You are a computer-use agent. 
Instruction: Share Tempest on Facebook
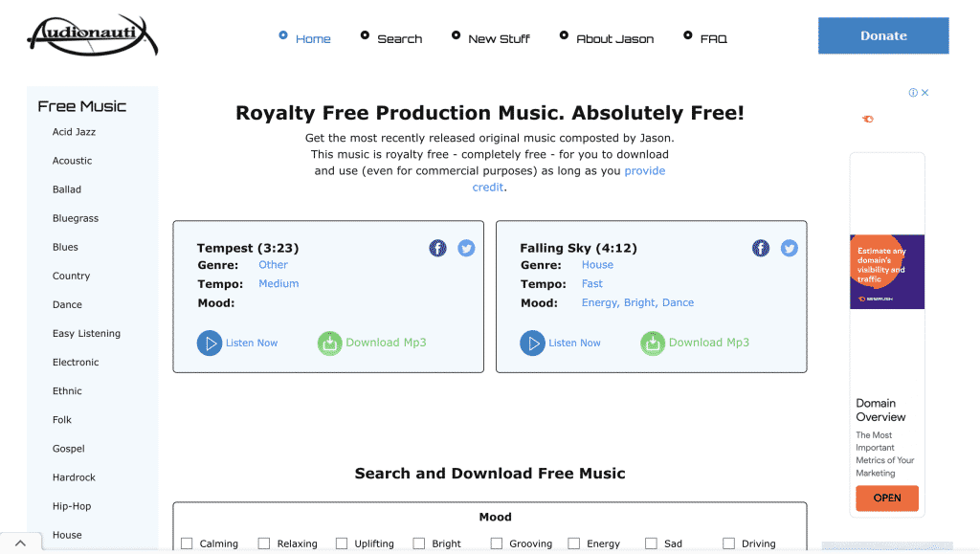tap(437, 249)
